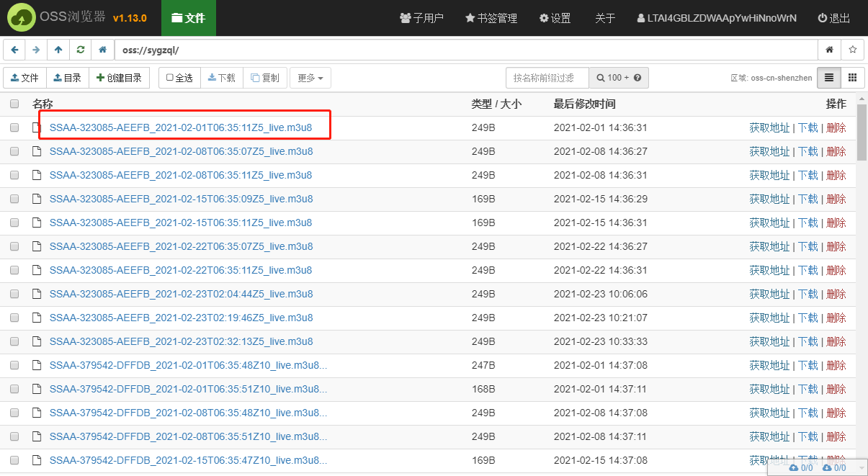Expand the transfer status dropdown at bottom right
Image resolution: width=868 pixels, height=476 pixels.
[x=862, y=467]
